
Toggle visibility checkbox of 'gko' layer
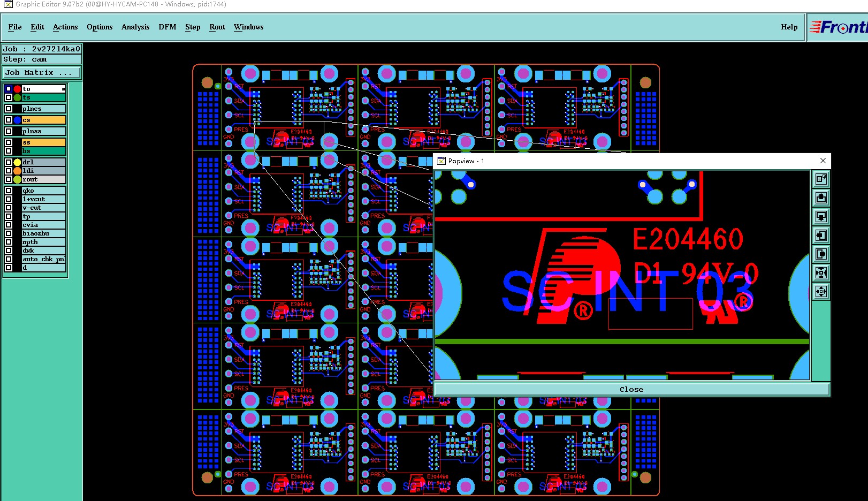pos(9,191)
